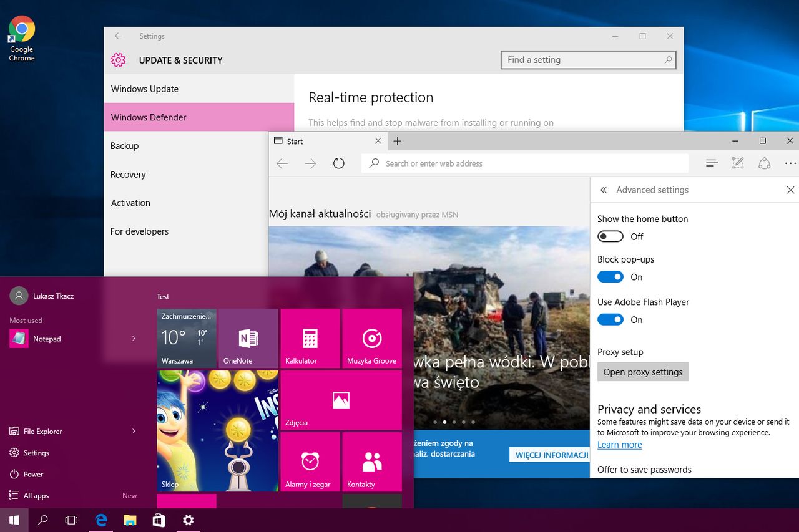Go back in the Settings window
Image resolution: width=799 pixels, height=532 pixels.
coord(119,36)
